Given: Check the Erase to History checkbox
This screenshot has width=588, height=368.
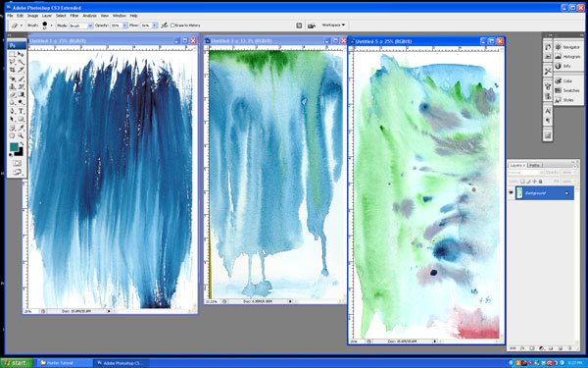Looking at the screenshot, I should click(172, 26).
